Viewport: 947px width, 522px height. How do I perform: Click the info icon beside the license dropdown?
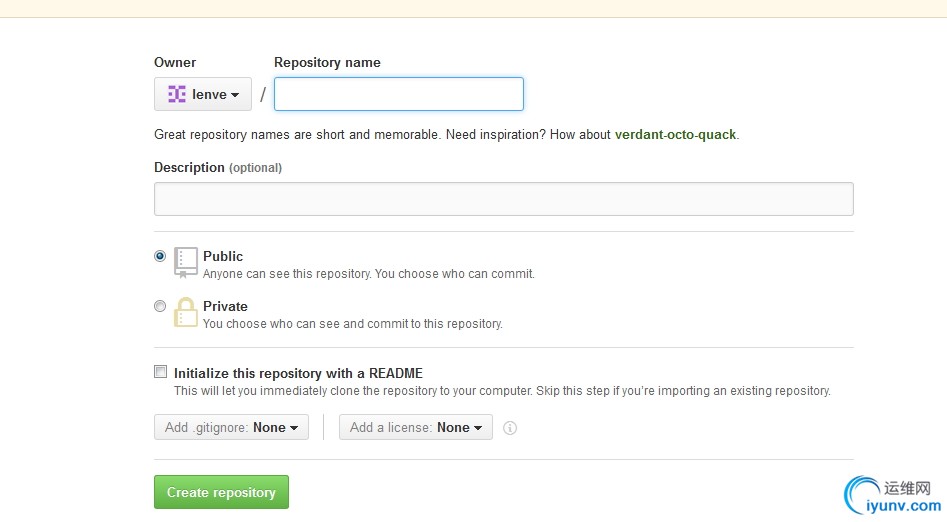coord(510,428)
